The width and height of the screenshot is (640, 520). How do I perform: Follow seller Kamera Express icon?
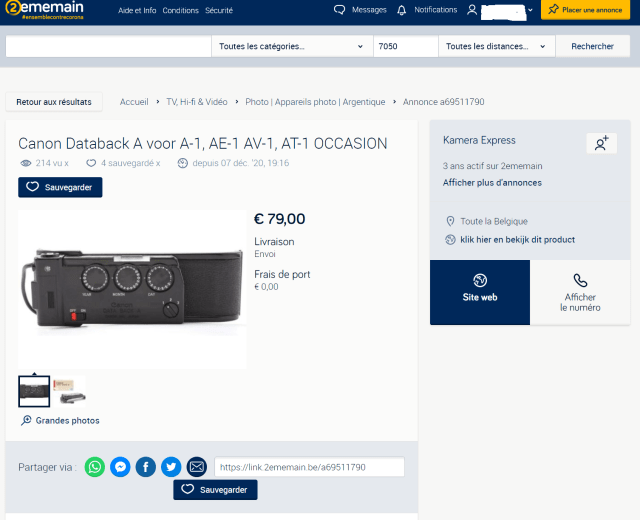602,143
